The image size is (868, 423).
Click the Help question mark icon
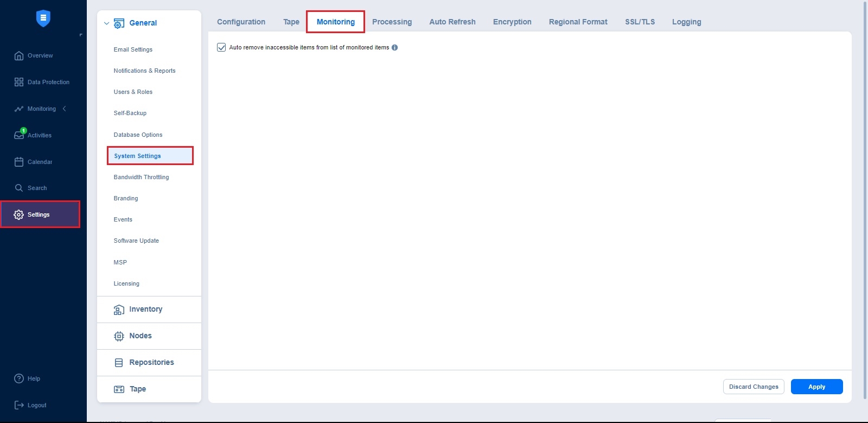pyautogui.click(x=19, y=378)
